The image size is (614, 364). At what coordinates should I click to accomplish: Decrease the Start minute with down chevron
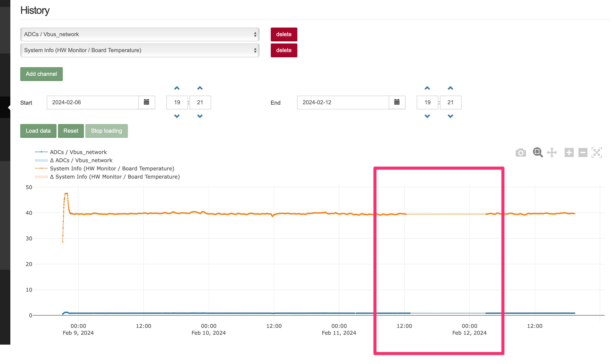pos(200,116)
